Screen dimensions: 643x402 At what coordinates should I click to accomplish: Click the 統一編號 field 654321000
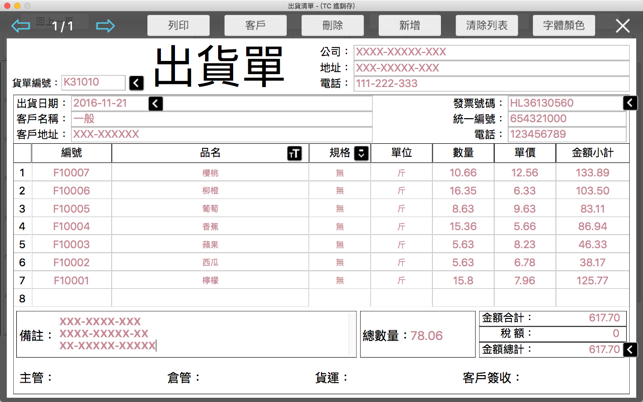(x=567, y=119)
